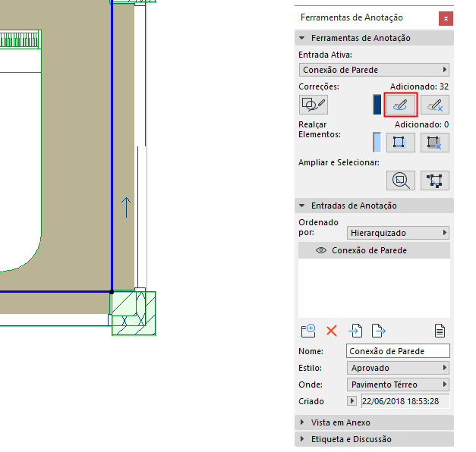
Task: Click the Nome input field
Action: click(x=398, y=351)
